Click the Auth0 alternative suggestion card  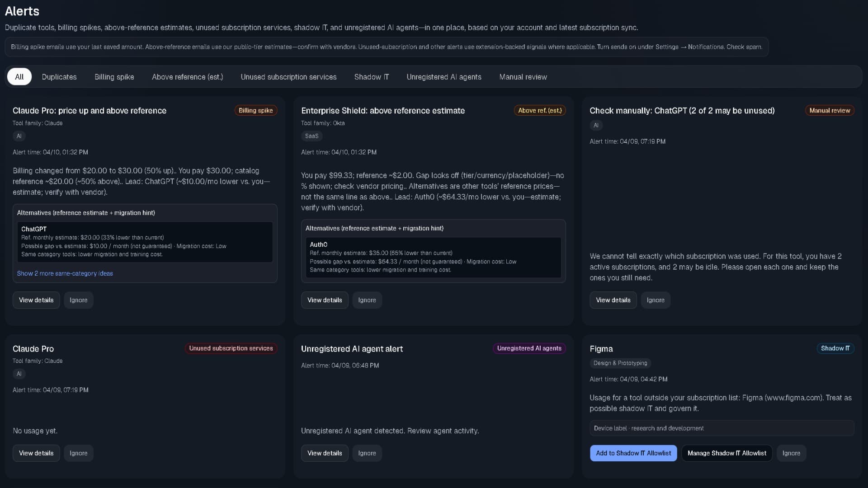pyautogui.click(x=433, y=257)
